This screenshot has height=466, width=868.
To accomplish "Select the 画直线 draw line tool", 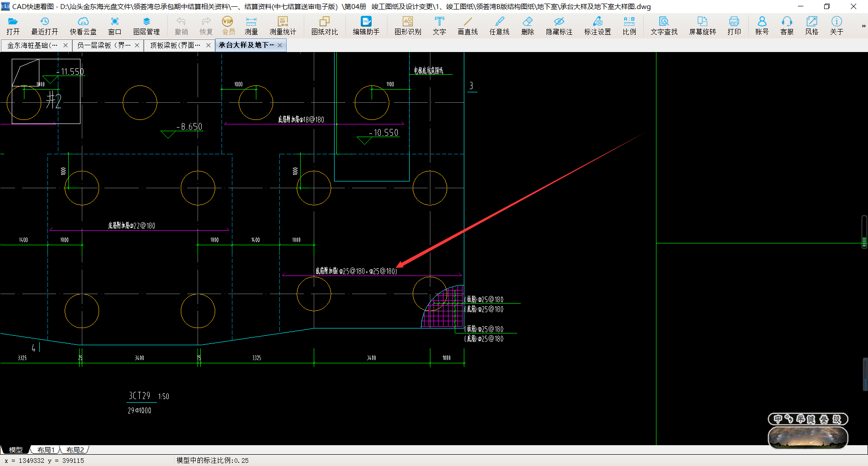I will [467, 26].
